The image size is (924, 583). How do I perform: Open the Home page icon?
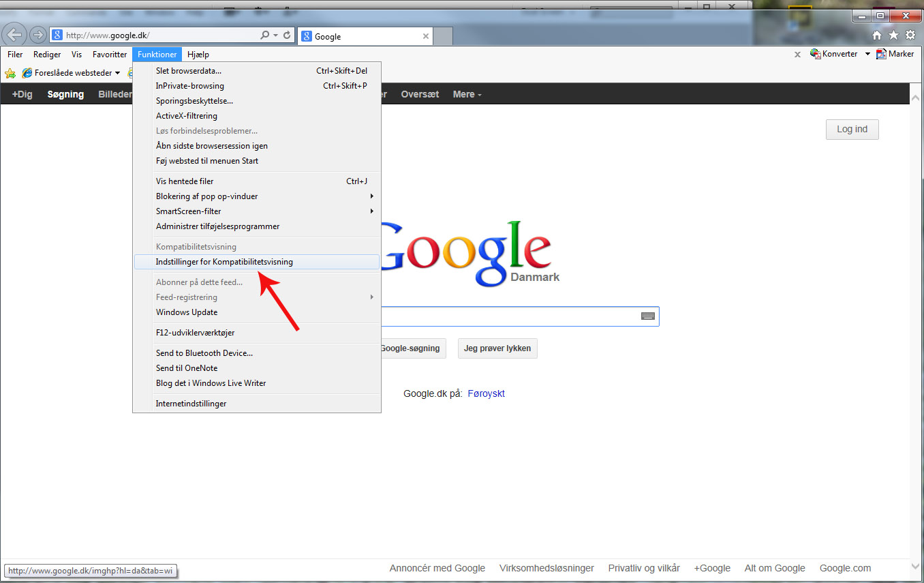(x=878, y=35)
